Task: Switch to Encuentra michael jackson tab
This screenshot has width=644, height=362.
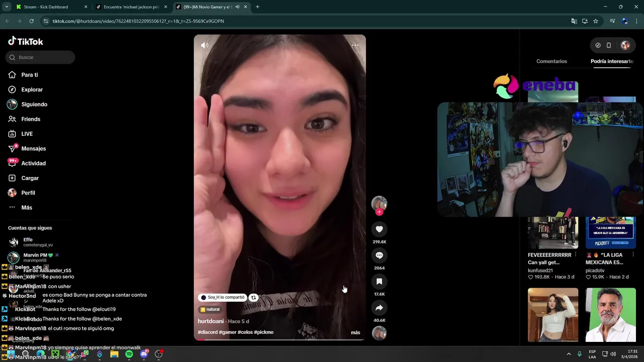Action: (132, 7)
